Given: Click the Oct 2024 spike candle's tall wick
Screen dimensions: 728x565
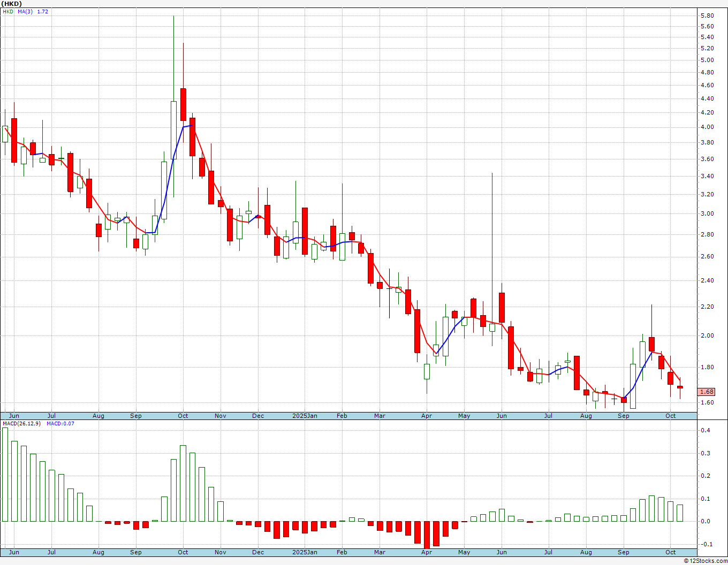Looking at the screenshot, I should pos(173,59).
